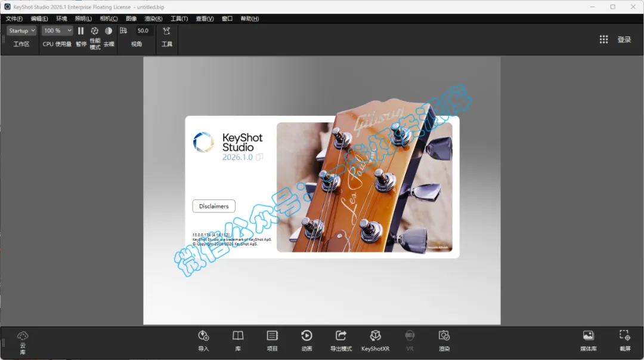The width and height of the screenshot is (644, 360).
Task: Copy the version number 2026.1.0 icon
Action: [259, 157]
